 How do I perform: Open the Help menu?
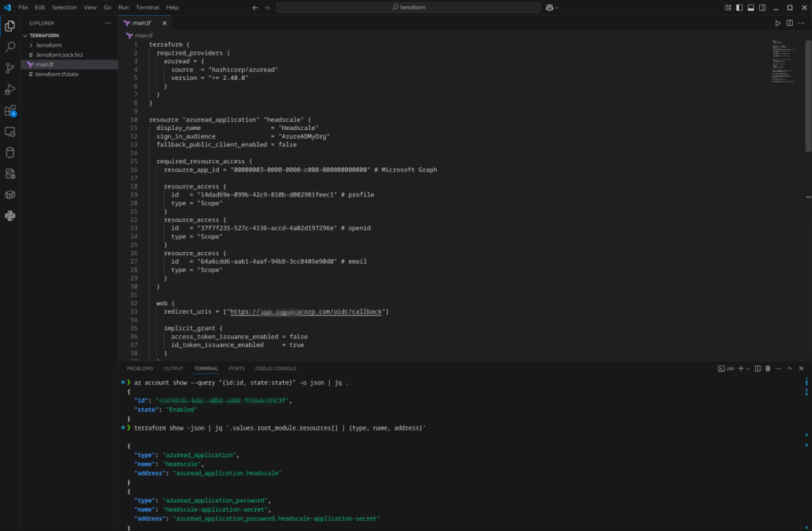[x=172, y=8]
